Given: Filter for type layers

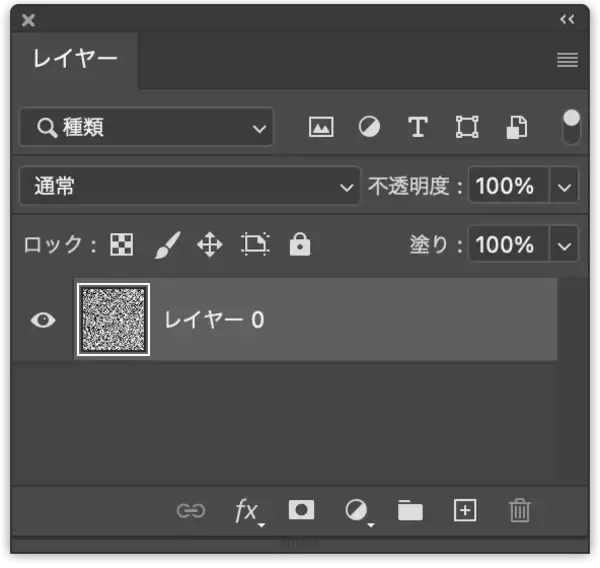Looking at the screenshot, I should (417, 127).
